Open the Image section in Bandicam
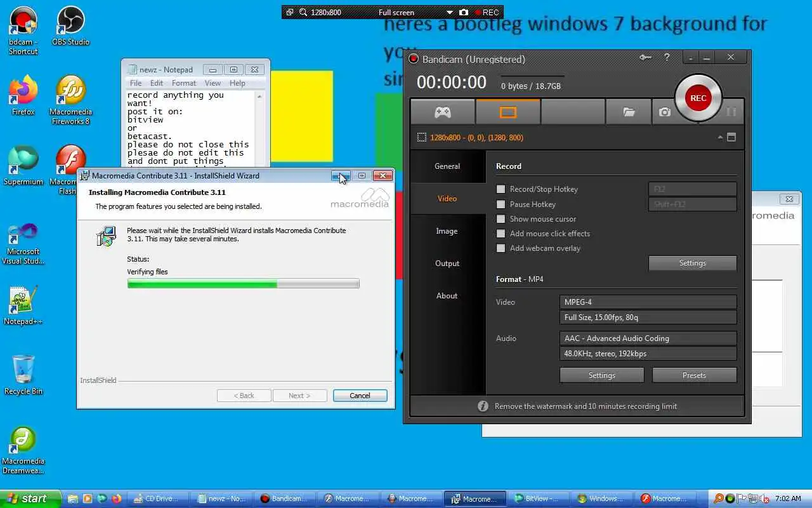 pos(447,231)
